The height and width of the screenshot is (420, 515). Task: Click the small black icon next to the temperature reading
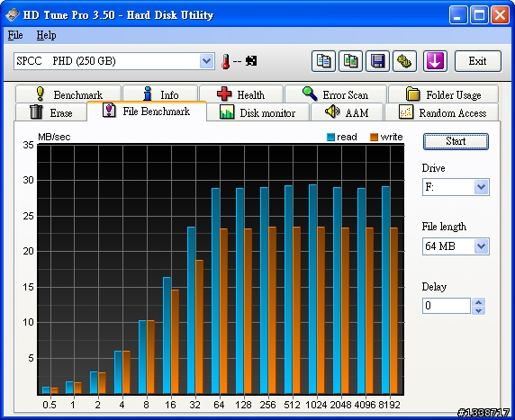(251, 61)
